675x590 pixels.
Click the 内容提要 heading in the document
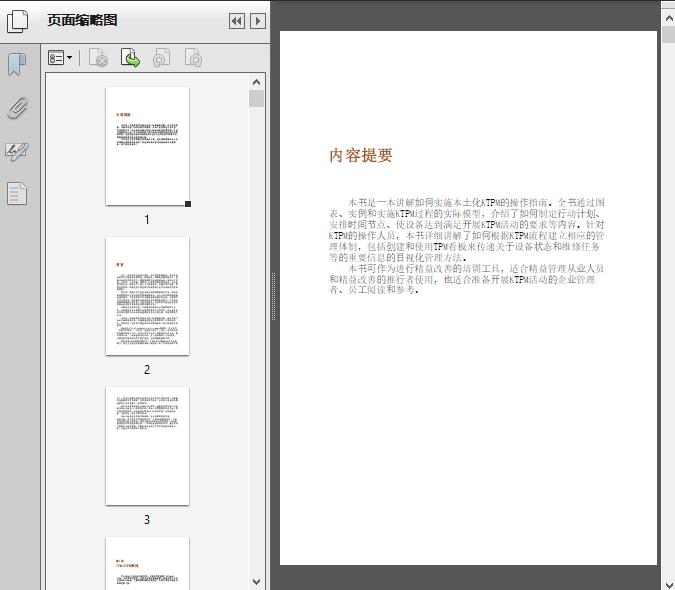pyautogui.click(x=361, y=156)
